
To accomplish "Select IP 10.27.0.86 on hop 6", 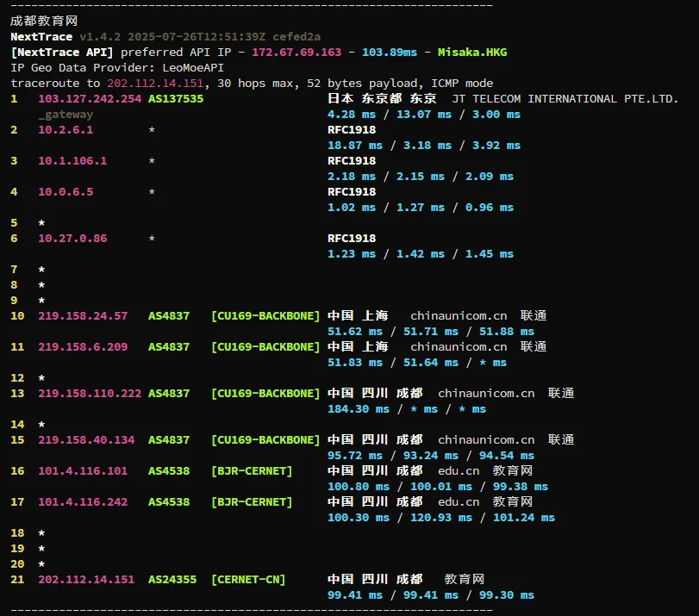I will tap(72, 238).
